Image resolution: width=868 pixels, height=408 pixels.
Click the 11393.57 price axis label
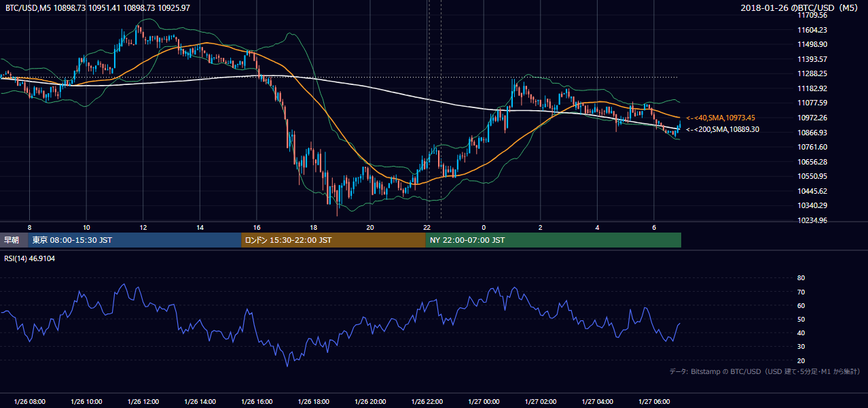click(812, 59)
